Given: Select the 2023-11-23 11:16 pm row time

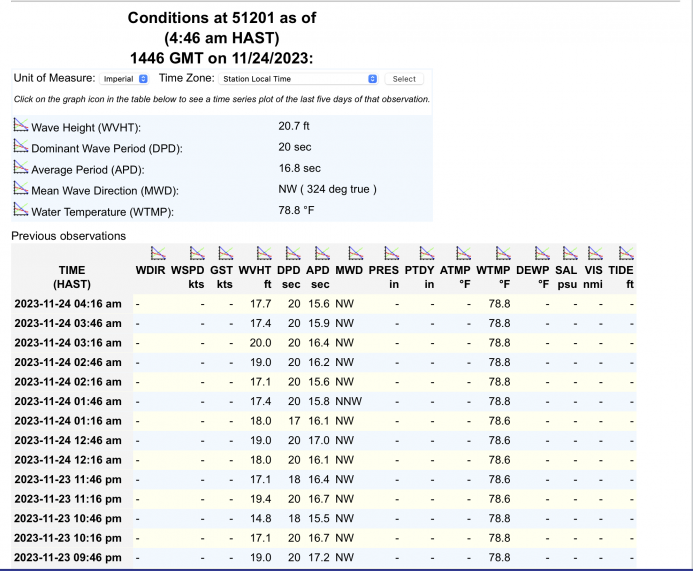Looking at the screenshot, I should [x=68, y=499].
